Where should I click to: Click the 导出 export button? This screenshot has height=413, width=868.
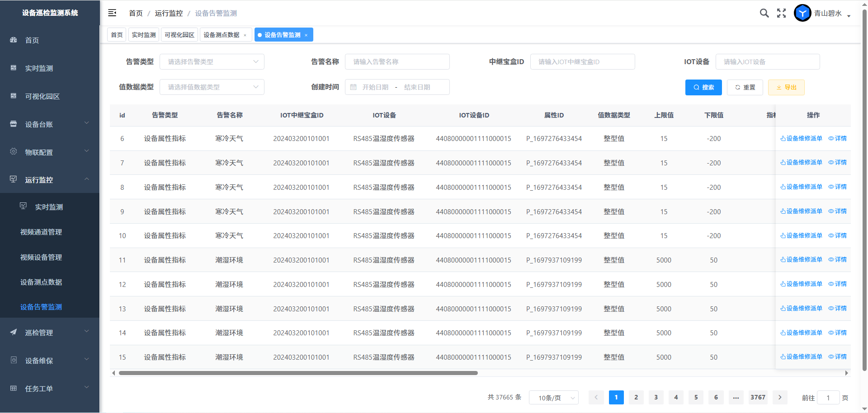coord(786,87)
